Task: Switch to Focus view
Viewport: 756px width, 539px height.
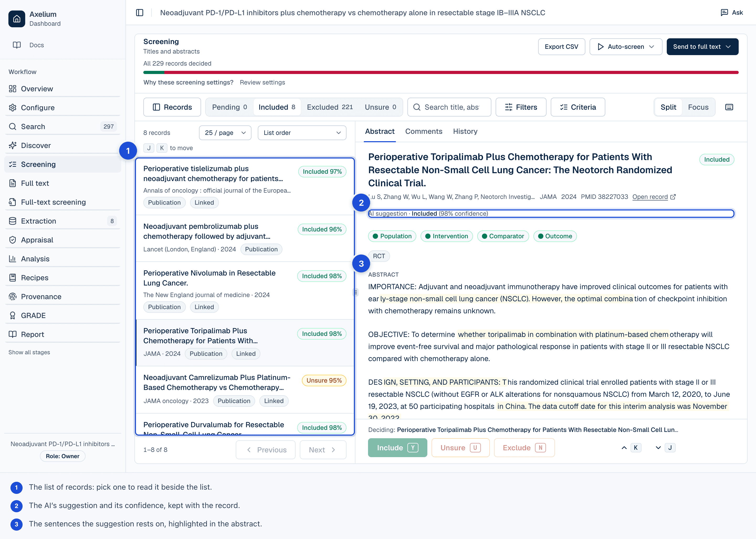Action: (698, 107)
